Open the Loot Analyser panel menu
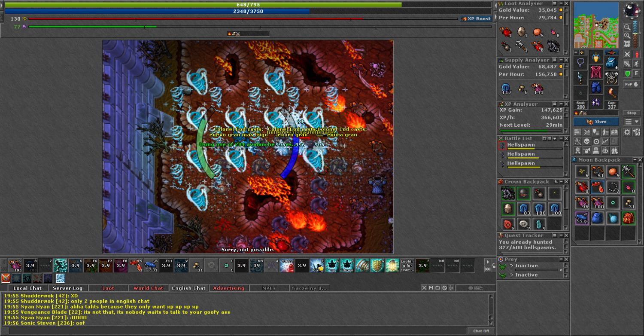Screen dimensions: 644x336 [555, 3]
